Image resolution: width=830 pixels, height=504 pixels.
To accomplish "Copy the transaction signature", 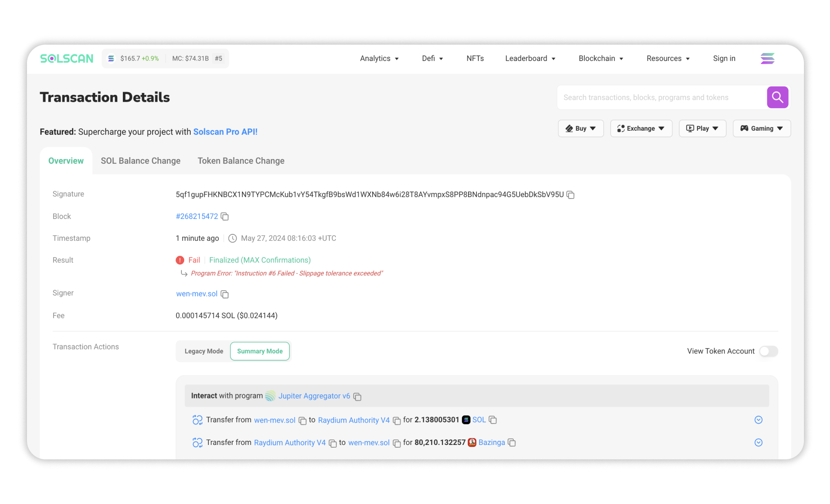I will pyautogui.click(x=570, y=195).
